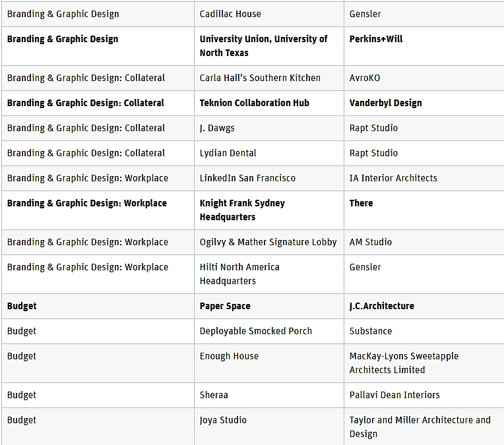Select the Paper Space budget winner

pos(225,306)
